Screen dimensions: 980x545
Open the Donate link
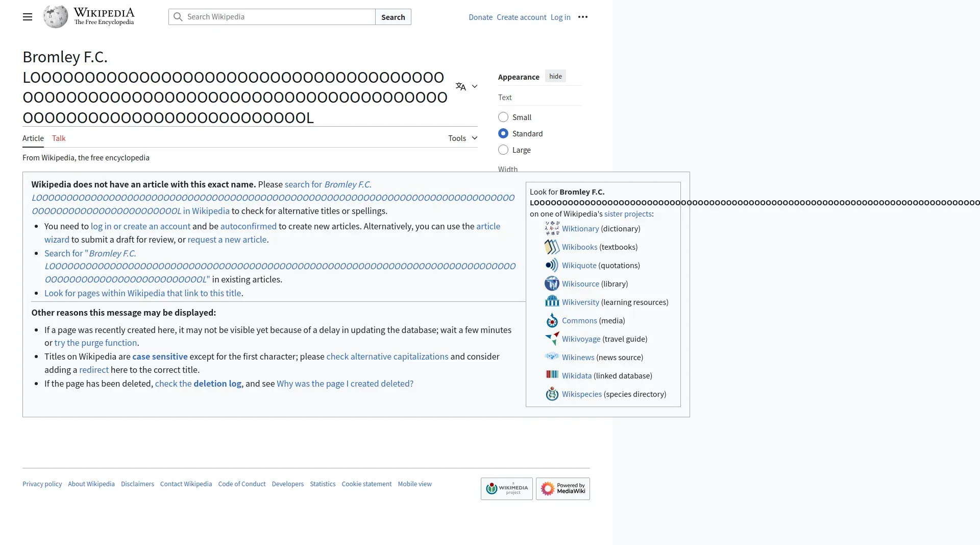[x=481, y=17]
